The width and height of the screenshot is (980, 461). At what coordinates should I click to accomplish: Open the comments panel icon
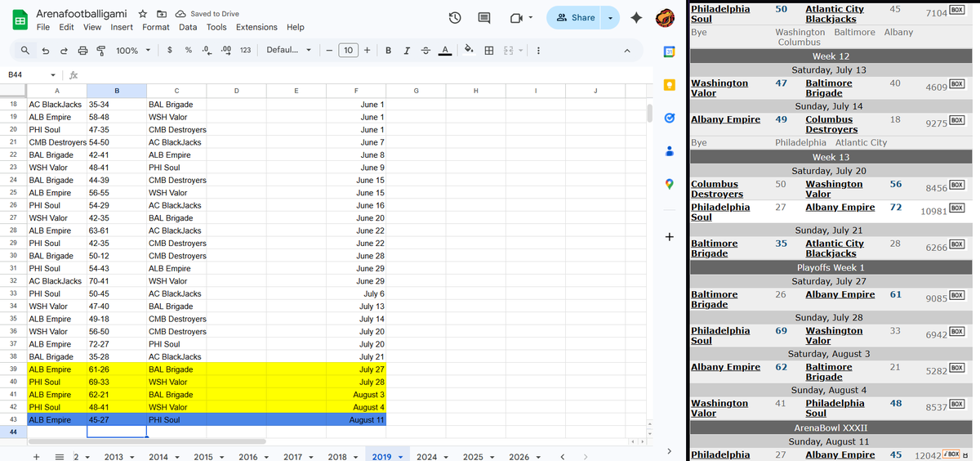click(484, 18)
